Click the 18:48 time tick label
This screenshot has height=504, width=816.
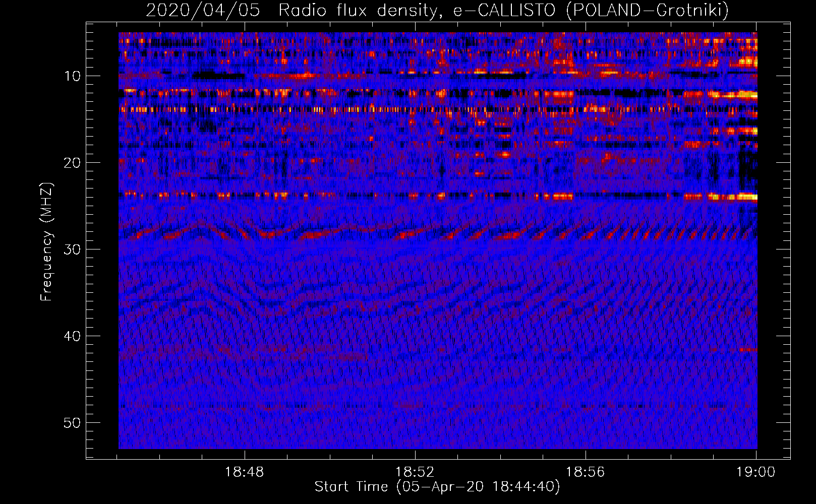[245, 472]
